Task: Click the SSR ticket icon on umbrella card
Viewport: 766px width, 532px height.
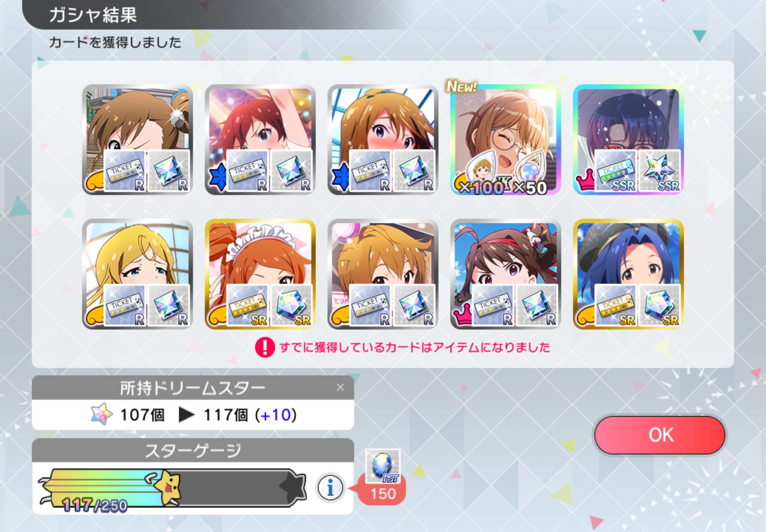Action: pyautogui.click(x=616, y=171)
